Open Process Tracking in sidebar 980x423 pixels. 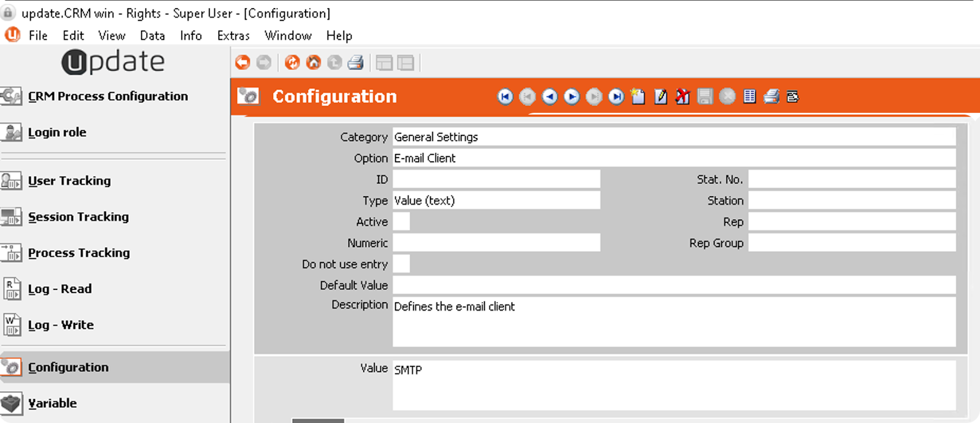(79, 253)
